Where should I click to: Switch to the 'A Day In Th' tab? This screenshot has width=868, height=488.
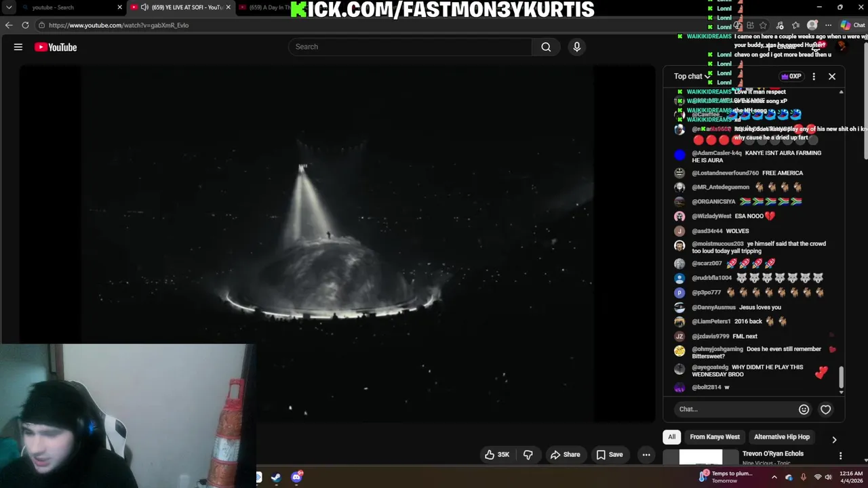(269, 7)
